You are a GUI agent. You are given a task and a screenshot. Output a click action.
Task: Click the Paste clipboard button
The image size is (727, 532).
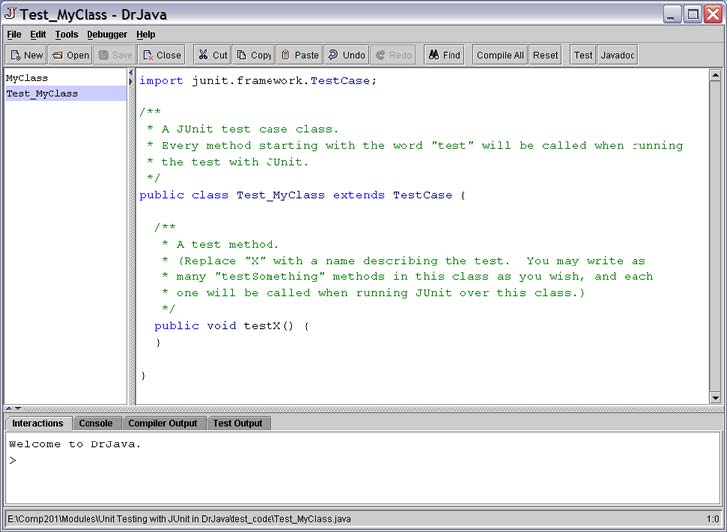[x=300, y=55]
